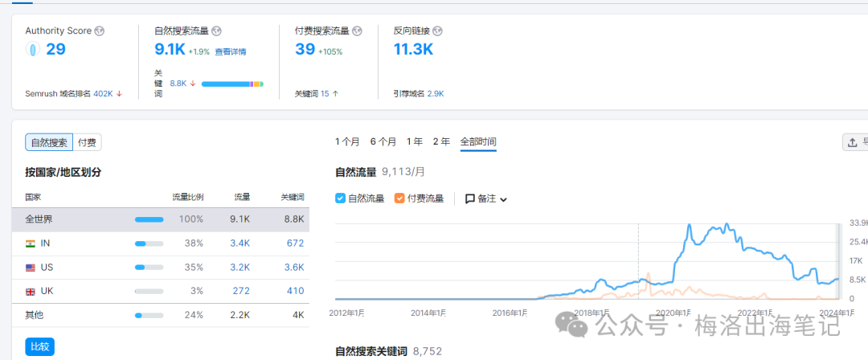
Task: Click globe icon next to 付费搜索流量
Action: [358, 31]
